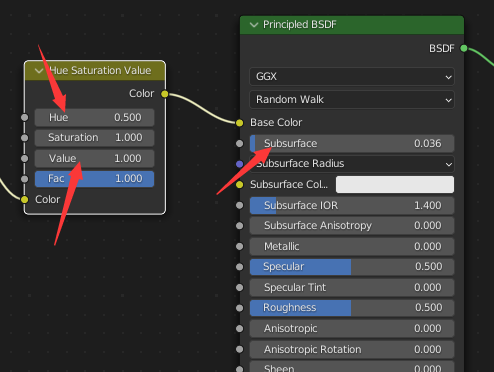Click the Value field in Hue Saturation node
Screen dimensions: 494x372
[94, 158]
